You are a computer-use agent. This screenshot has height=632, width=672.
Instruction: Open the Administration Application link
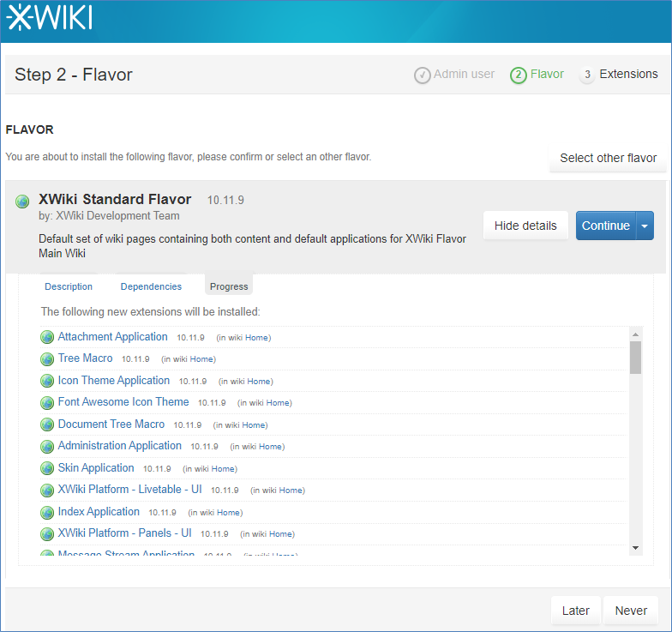coord(120,446)
